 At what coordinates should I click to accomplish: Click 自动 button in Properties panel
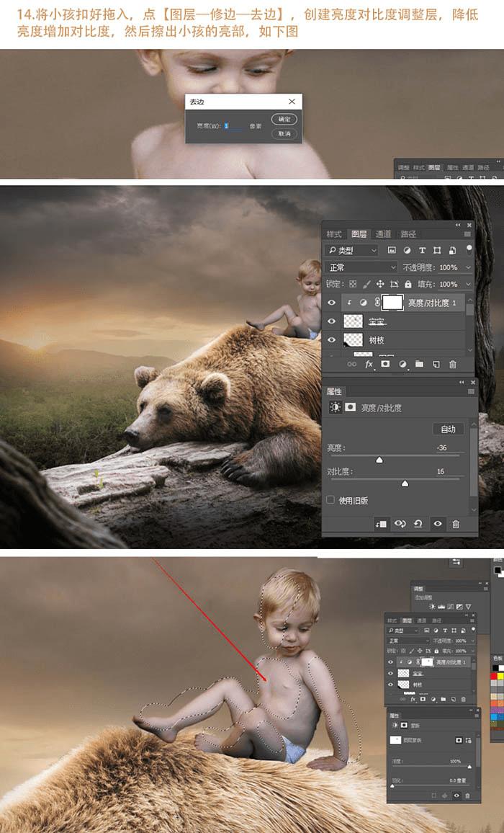click(x=449, y=429)
